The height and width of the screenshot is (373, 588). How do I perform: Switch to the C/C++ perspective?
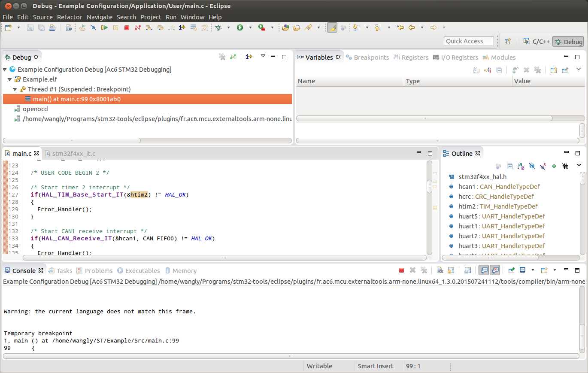coord(536,42)
